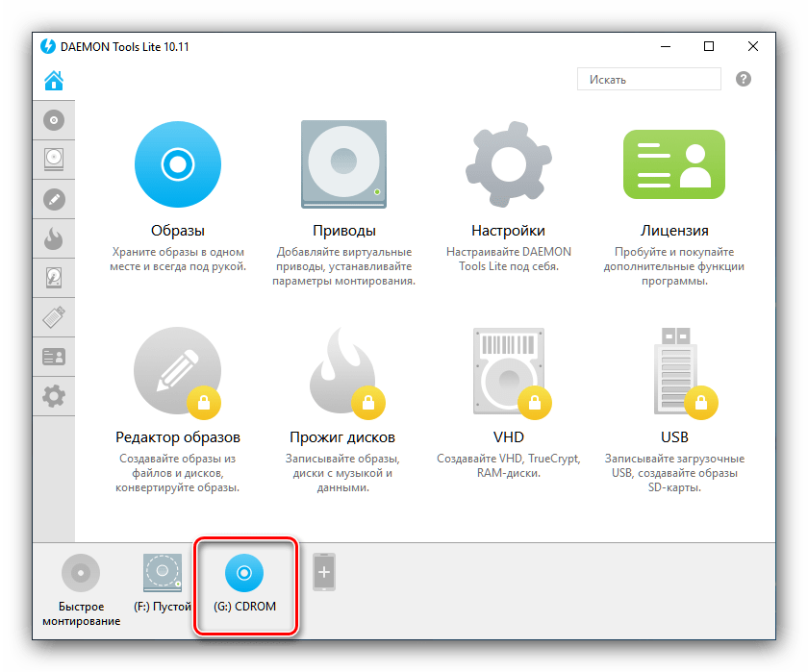The height and width of the screenshot is (672, 808).
Task: Click the Приводы heading text
Action: (x=344, y=231)
